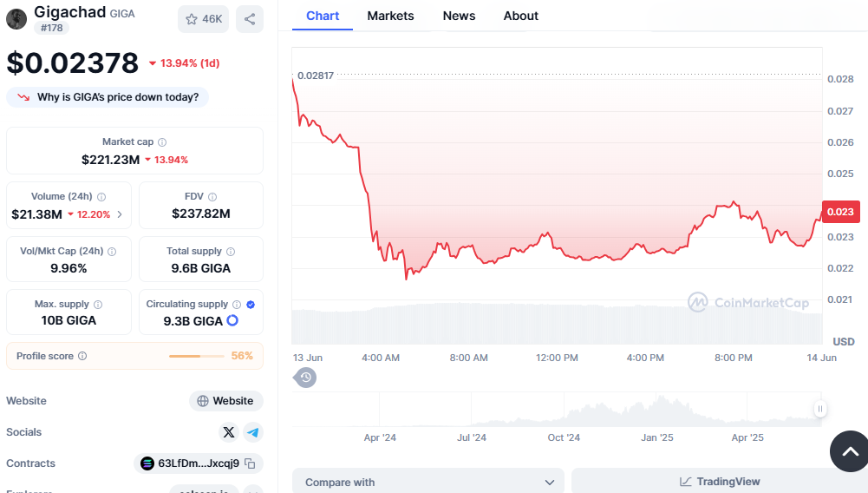Screen dimensions: 868x493
Task: Switch to the News tab
Action: (x=459, y=16)
